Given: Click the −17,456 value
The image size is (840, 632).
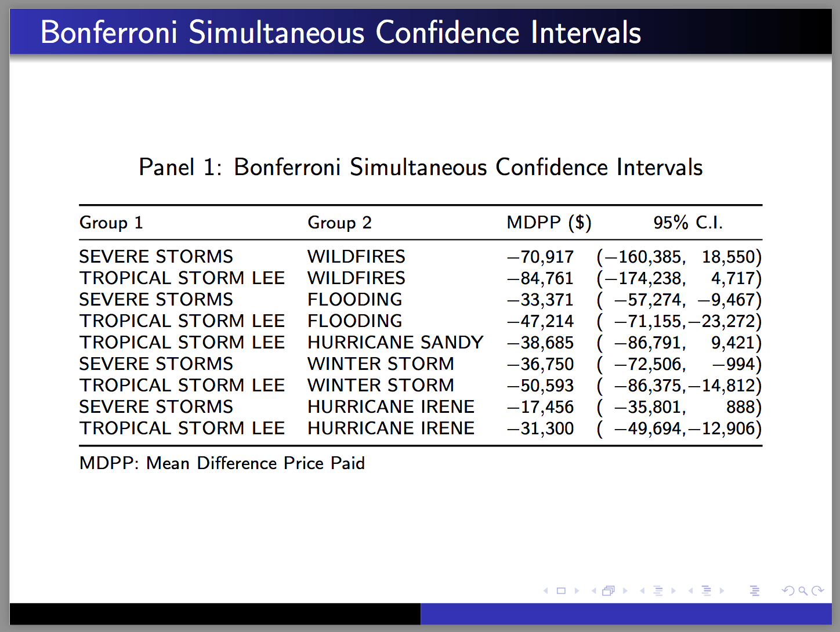Looking at the screenshot, I should coord(540,407).
